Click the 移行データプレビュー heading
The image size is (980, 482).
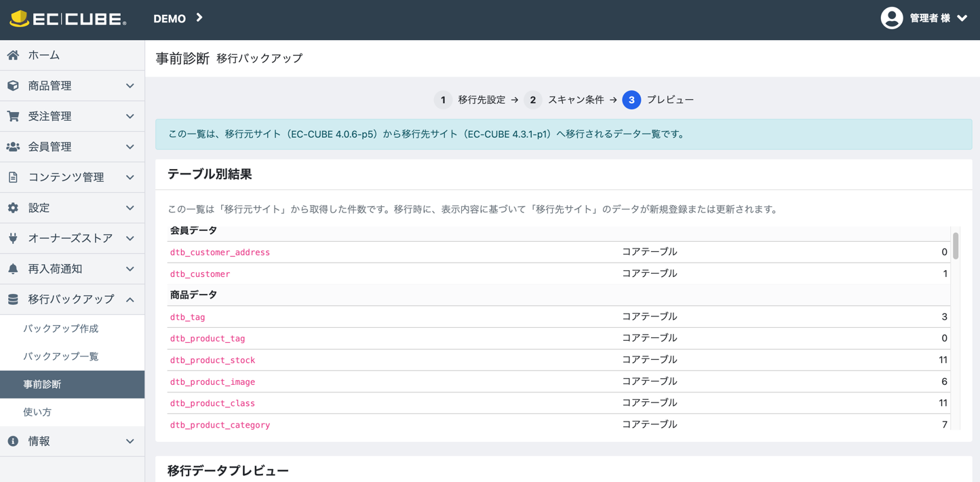[228, 470]
